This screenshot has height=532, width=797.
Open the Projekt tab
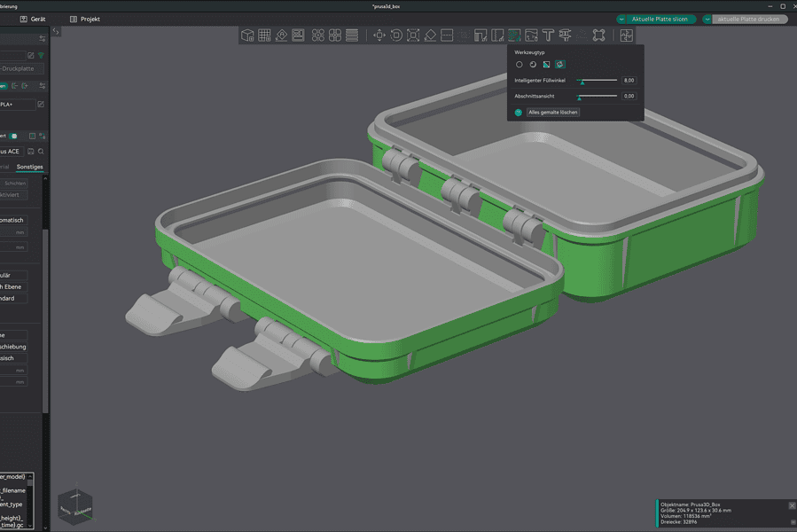tap(89, 19)
